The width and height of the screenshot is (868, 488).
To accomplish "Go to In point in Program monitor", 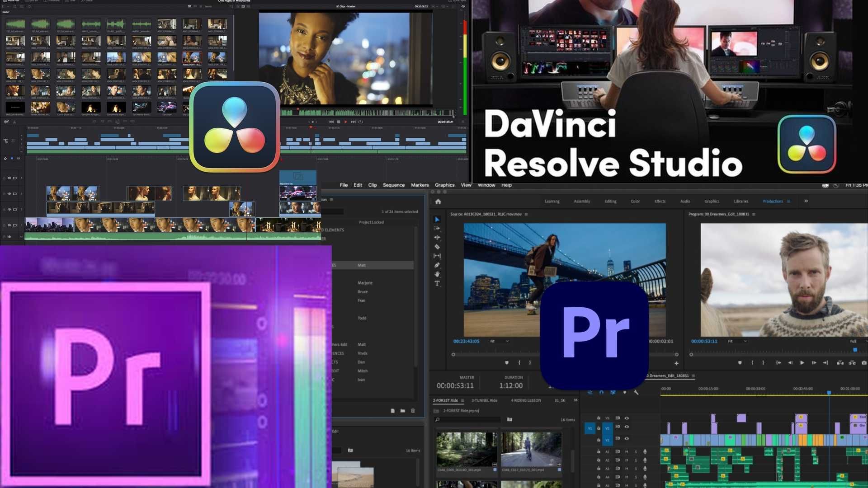I will [778, 363].
